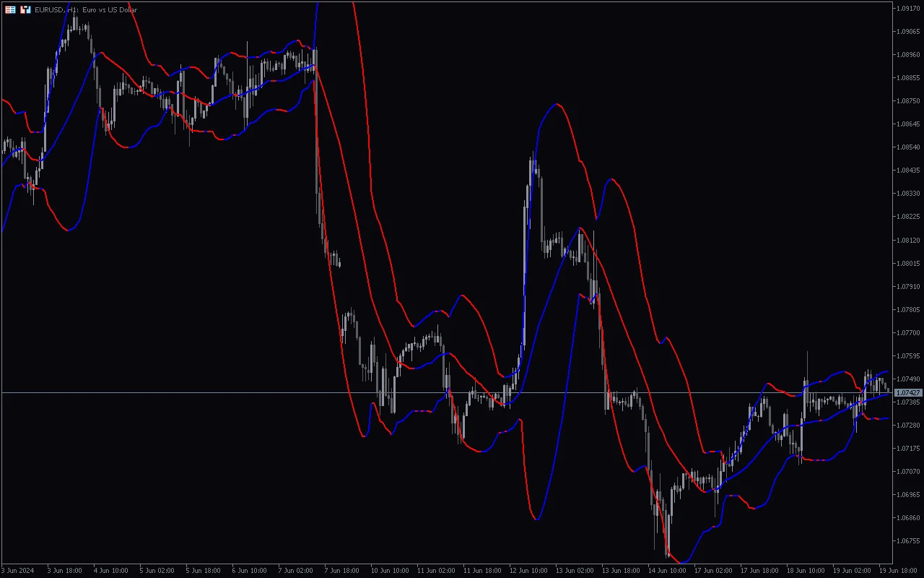Viewport: 924px width, 578px height.
Task: Click the current price label 1.07427
Action: (x=907, y=392)
